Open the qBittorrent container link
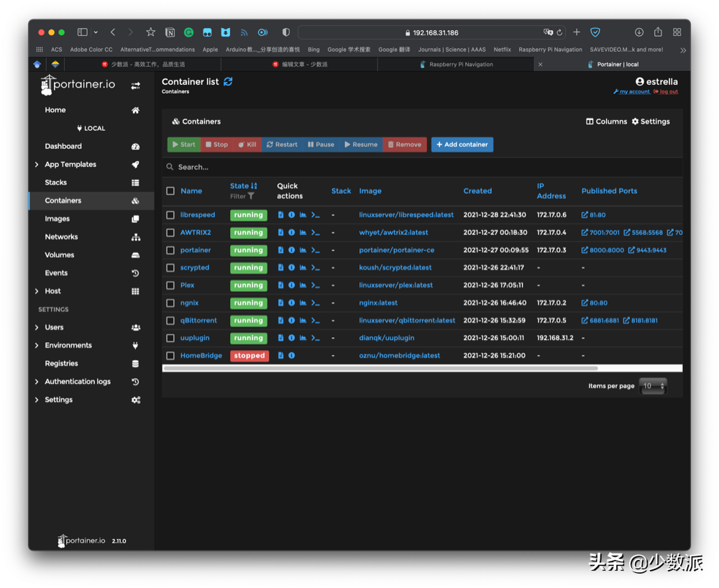Screen dimensions: 719x588 (198, 321)
